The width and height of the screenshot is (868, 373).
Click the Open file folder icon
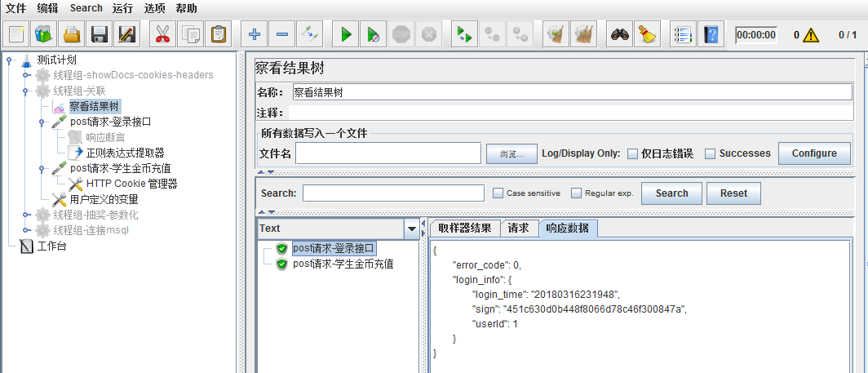72,35
